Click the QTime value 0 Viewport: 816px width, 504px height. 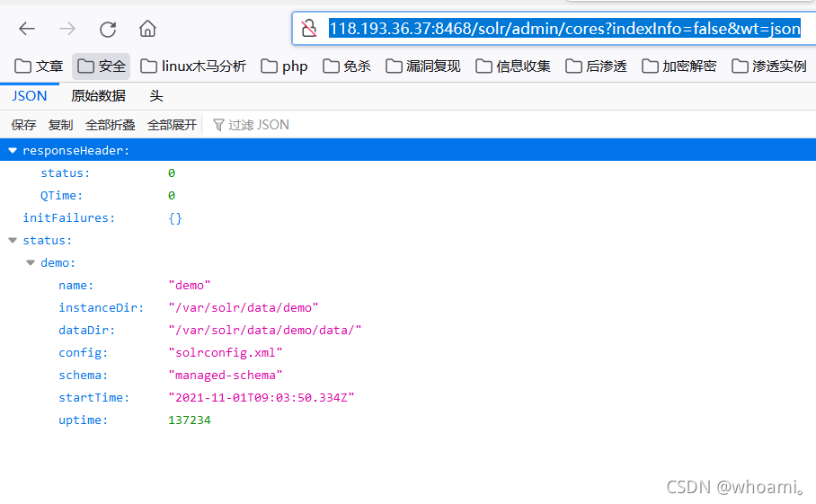point(172,196)
